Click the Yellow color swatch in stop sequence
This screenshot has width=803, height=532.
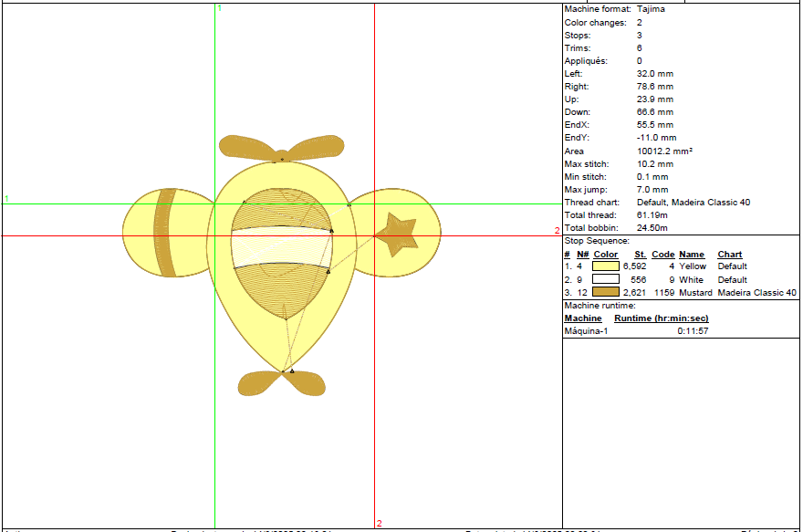(606, 266)
